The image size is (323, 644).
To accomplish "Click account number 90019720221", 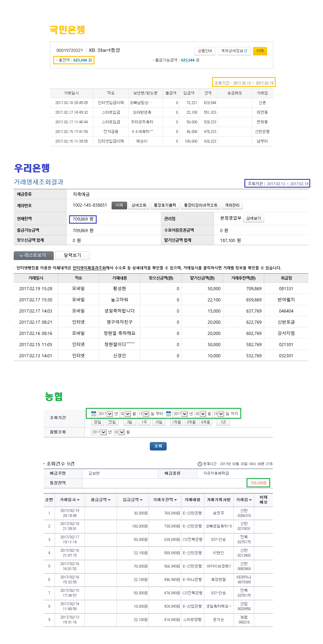I will click(x=70, y=50).
